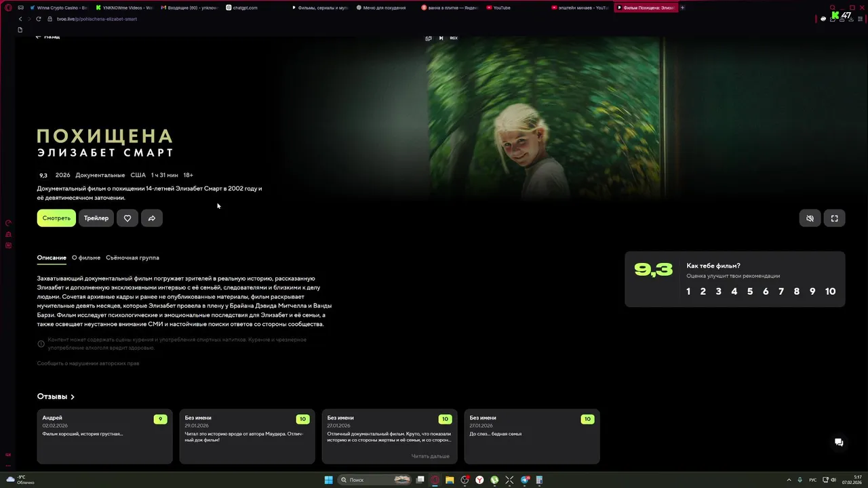This screenshot has height=488, width=868.
Task: Open Opera GX from the taskbar
Action: (x=435, y=480)
